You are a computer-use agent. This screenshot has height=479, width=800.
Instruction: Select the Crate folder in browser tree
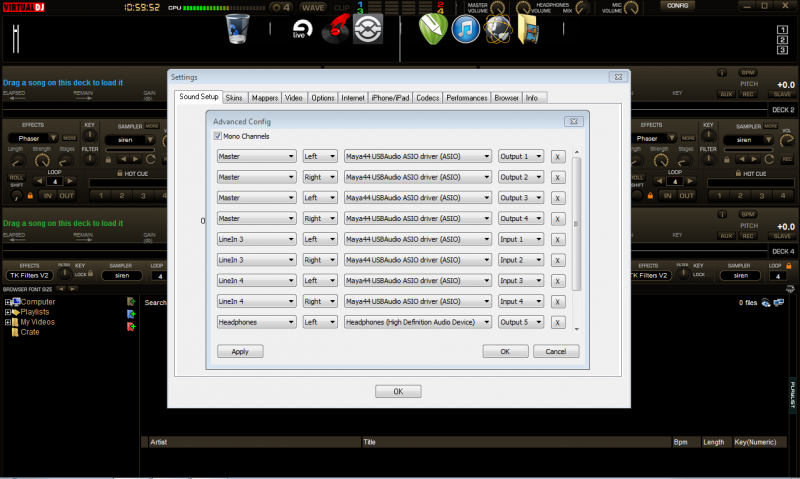[x=30, y=332]
